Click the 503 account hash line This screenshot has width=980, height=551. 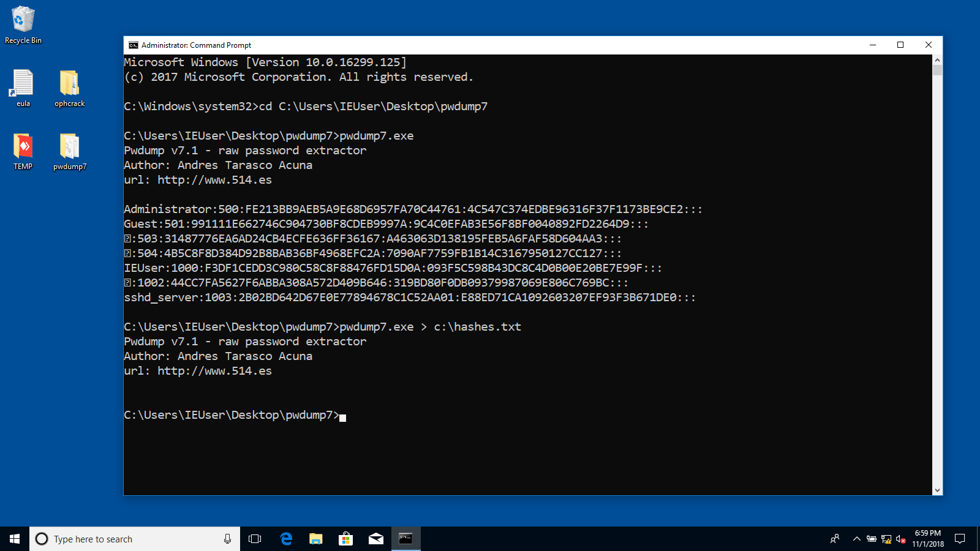click(373, 239)
